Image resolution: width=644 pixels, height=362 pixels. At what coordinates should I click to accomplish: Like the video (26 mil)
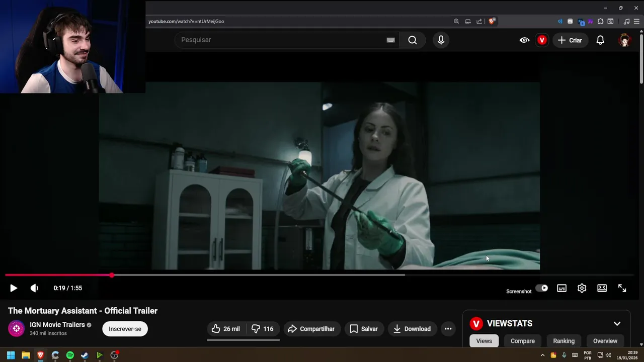coord(226,329)
